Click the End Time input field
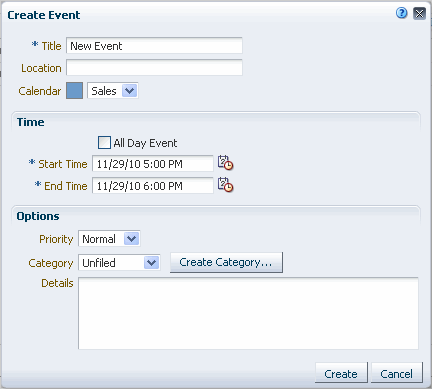The height and width of the screenshot is (389, 432). tap(153, 186)
